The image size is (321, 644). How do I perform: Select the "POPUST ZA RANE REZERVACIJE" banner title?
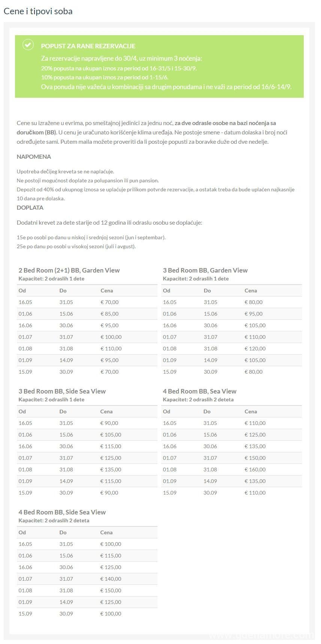[x=88, y=46]
